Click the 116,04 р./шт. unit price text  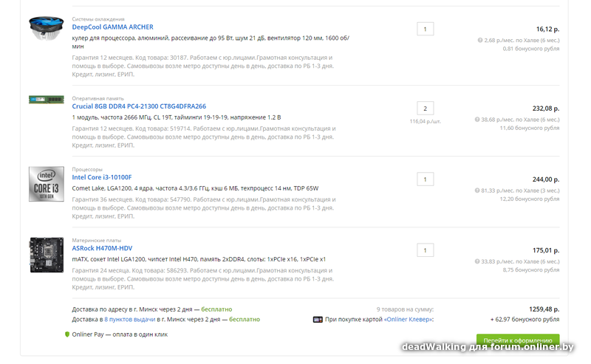[x=426, y=121]
